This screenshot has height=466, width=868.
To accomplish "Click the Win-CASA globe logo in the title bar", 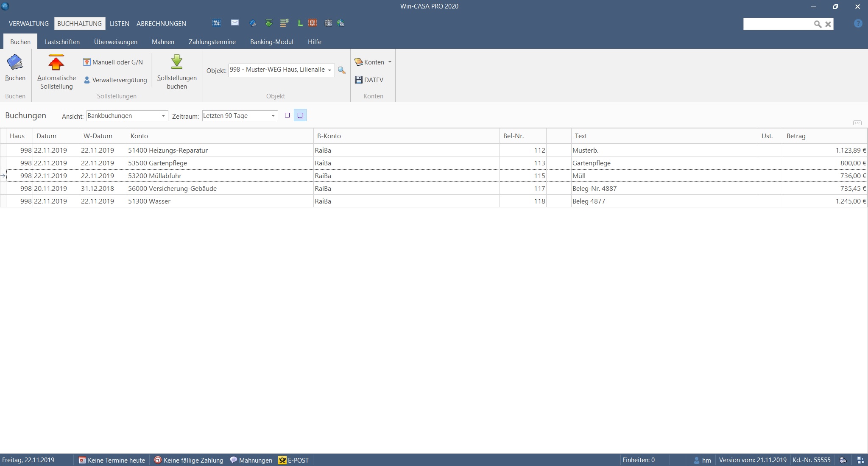I will (x=5, y=6).
